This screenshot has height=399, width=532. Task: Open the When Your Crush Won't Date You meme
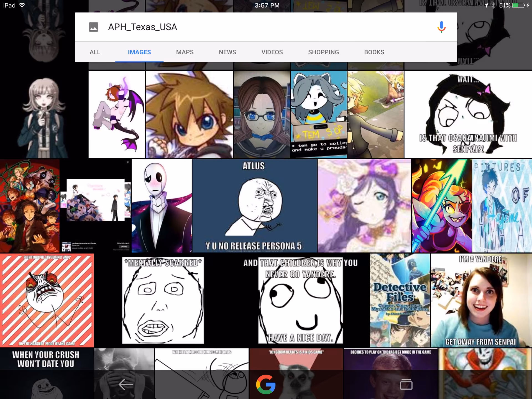(x=47, y=374)
